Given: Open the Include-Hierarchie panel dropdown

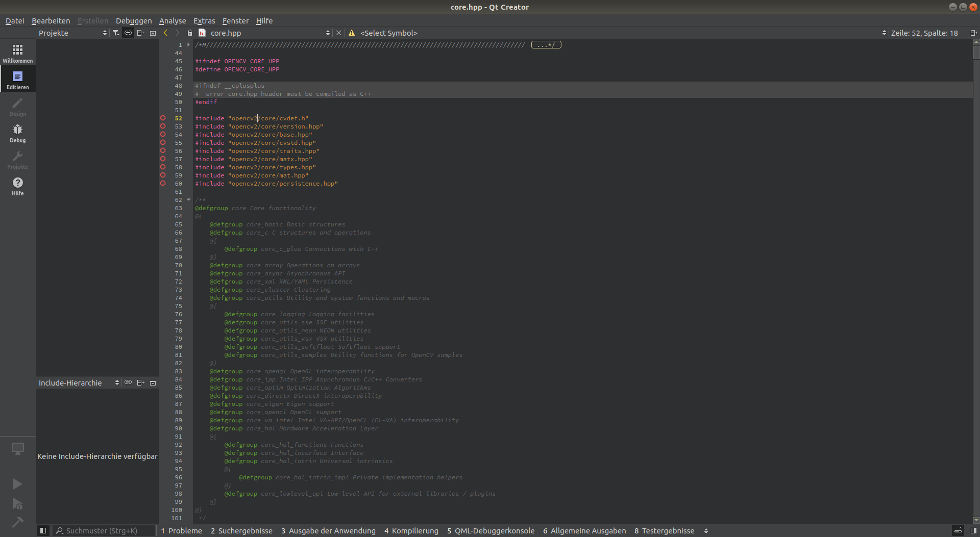Looking at the screenshot, I should pos(79,382).
